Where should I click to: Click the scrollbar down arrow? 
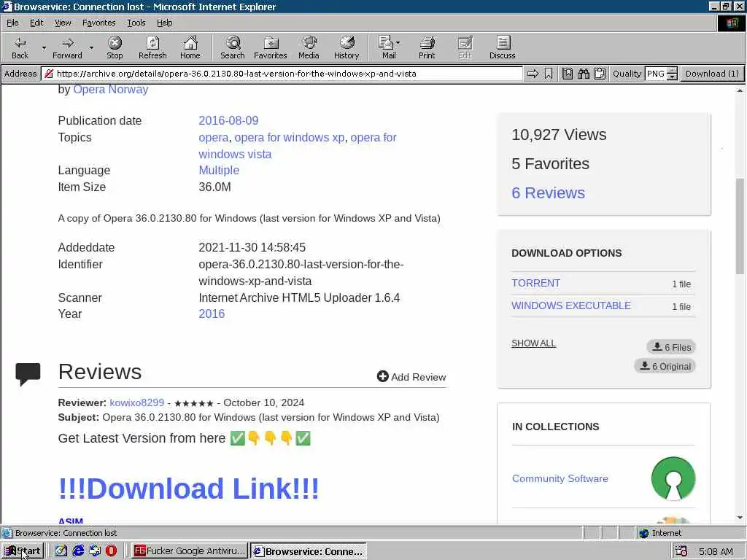point(740,518)
